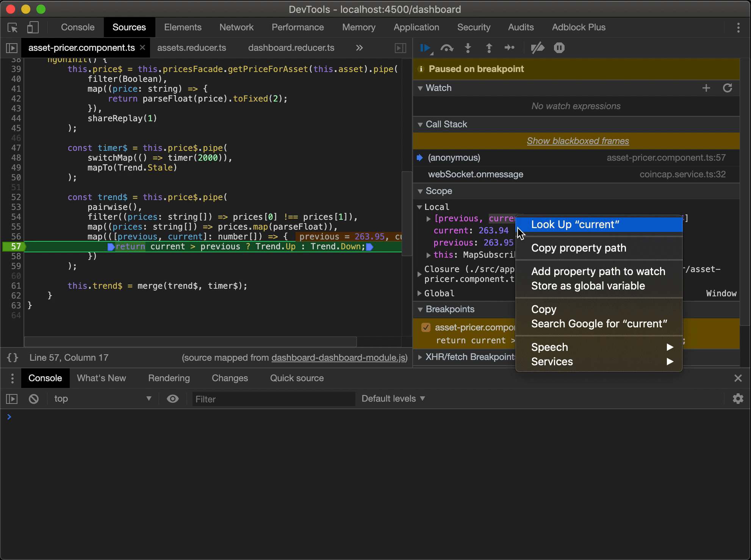This screenshot has width=751, height=560.
Task: Open the Default levels dropdown
Action: click(x=393, y=399)
